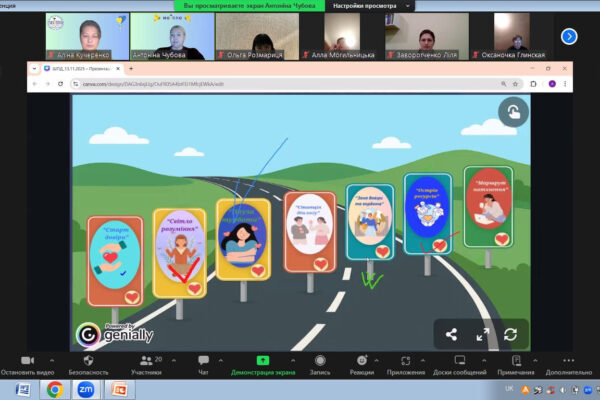This screenshot has width=600, height=400.
Task: Click the Genially share icon
Action: (451, 335)
